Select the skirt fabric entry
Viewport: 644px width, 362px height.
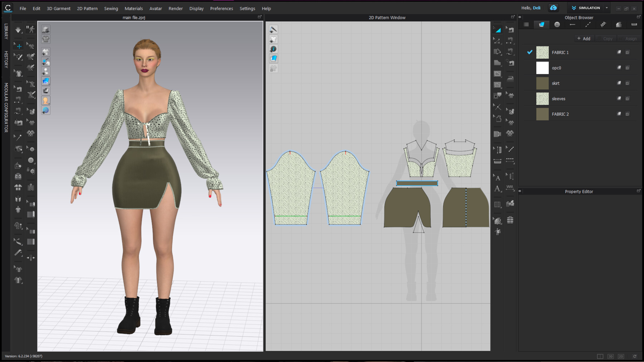pyautogui.click(x=555, y=83)
